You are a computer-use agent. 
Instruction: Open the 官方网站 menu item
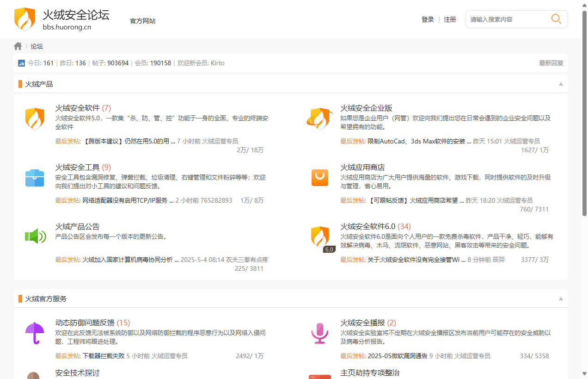[142, 21]
